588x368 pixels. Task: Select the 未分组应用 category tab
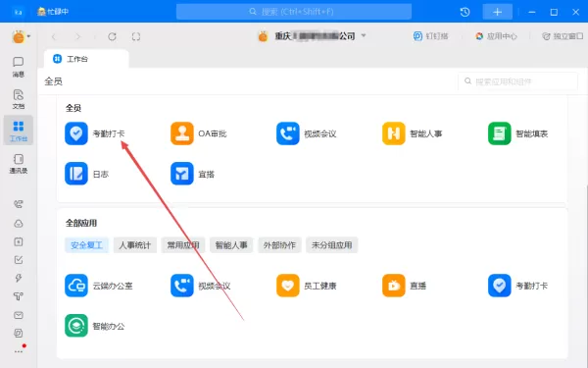click(331, 245)
